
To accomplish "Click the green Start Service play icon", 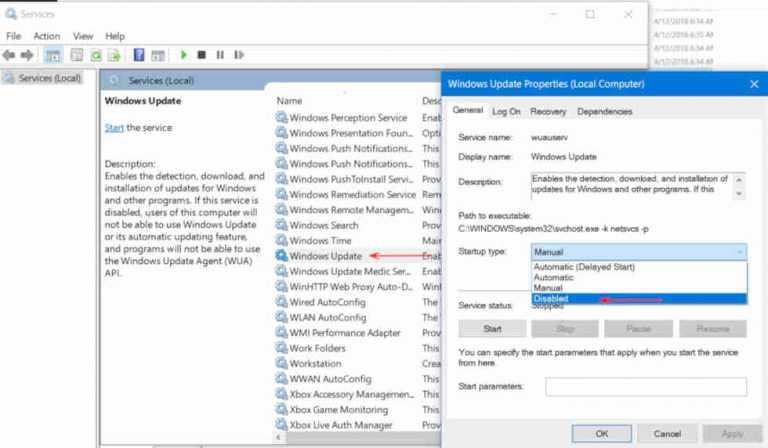I will pos(184,55).
